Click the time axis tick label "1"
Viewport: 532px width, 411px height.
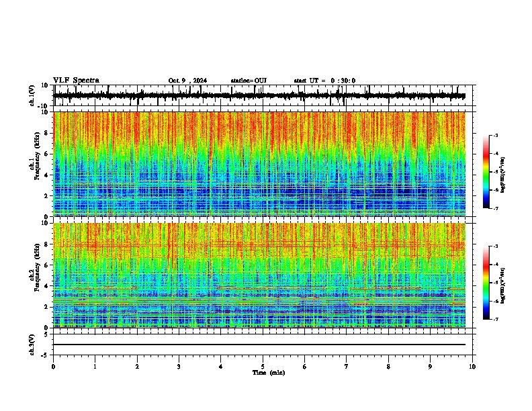tap(95, 367)
